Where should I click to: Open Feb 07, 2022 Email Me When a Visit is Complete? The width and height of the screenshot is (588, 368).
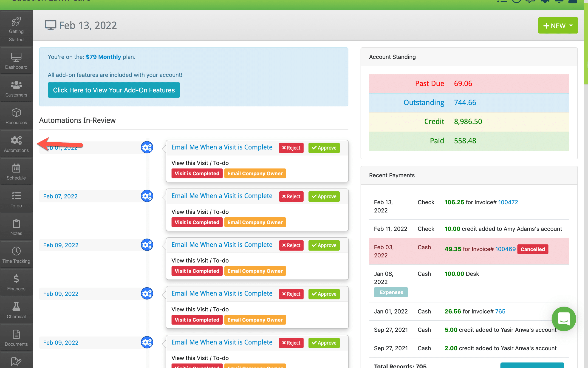pos(222,196)
